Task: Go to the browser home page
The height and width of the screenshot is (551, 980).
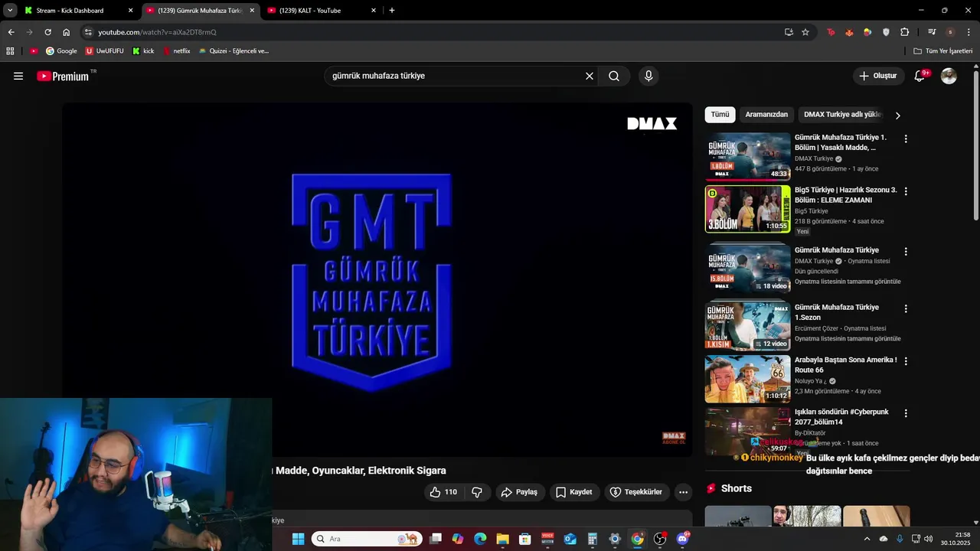Action: click(x=66, y=32)
